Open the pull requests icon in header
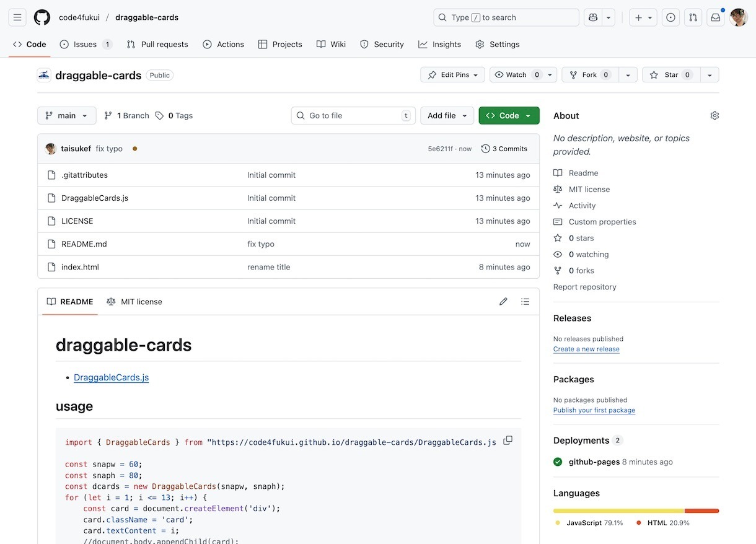Image resolution: width=756 pixels, height=544 pixels. [x=693, y=17]
